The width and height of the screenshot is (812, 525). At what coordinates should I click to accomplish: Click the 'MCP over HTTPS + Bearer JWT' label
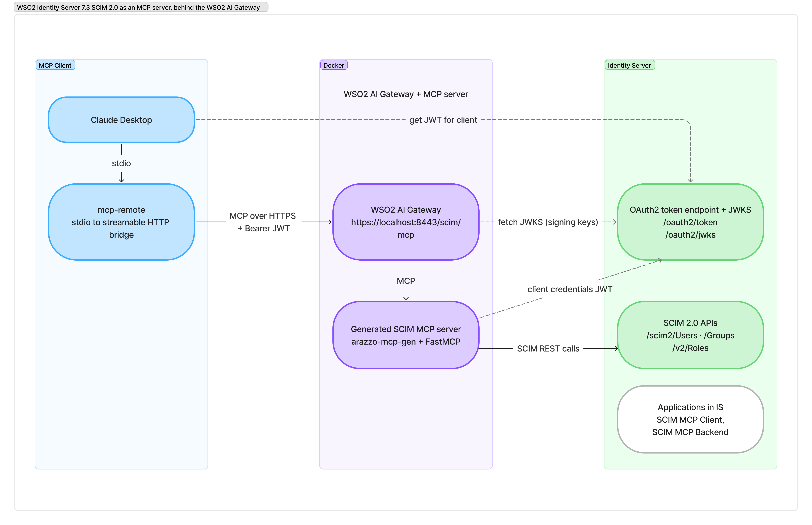point(263,222)
